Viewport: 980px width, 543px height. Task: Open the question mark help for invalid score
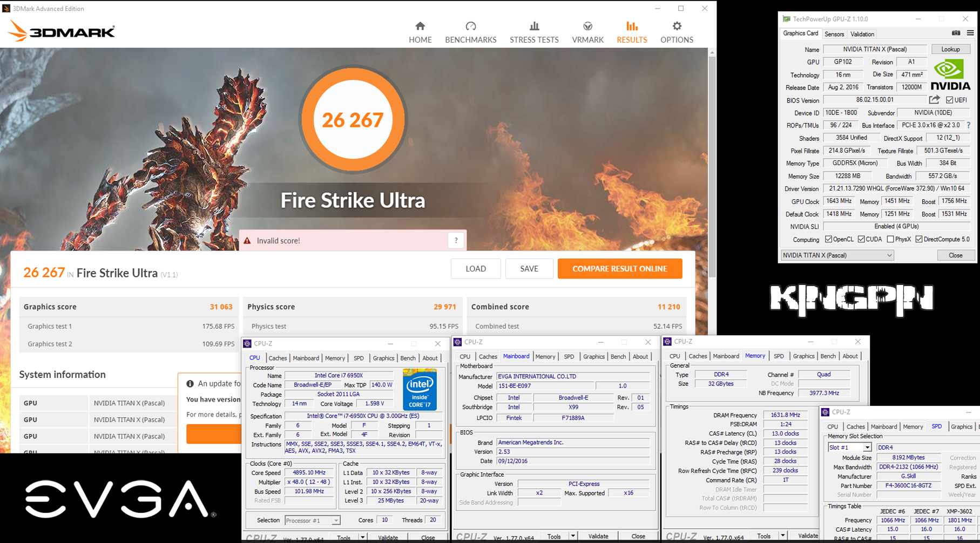click(456, 241)
